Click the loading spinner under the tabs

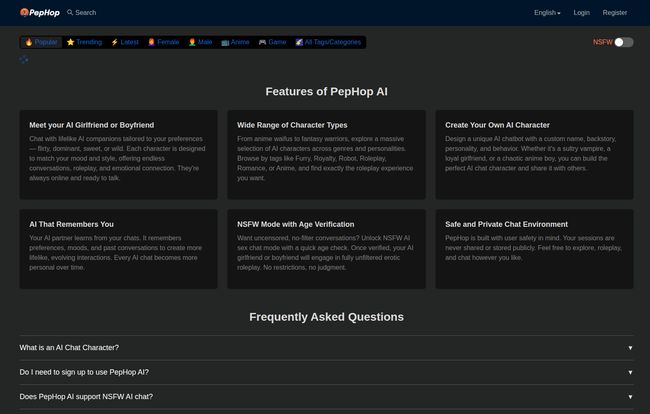24,60
